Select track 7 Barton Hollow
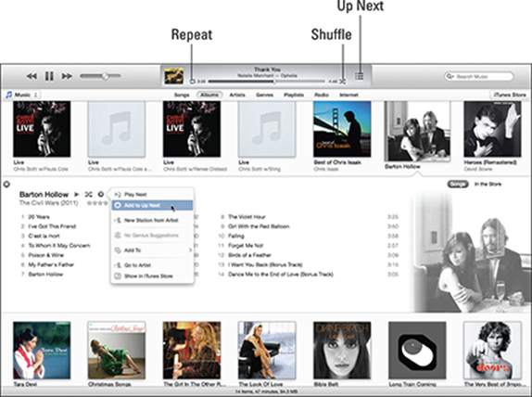Screen dimensions: 532x397 (45, 274)
